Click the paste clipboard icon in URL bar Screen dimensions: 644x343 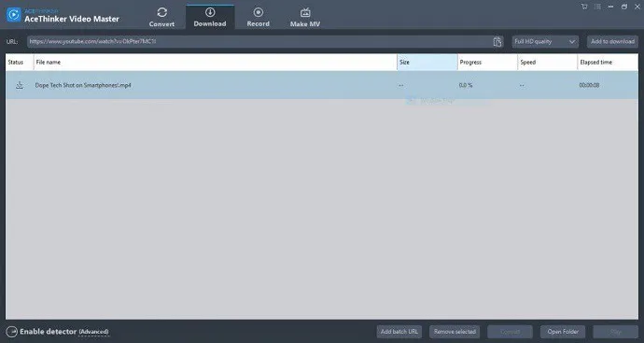coord(497,41)
